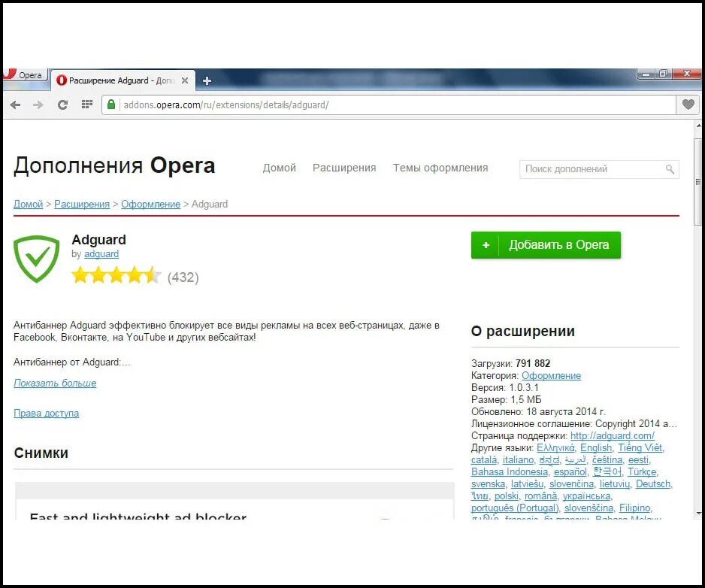Screen dimensions: 705x588
Task: Click the Расширения breadcrumb link
Action: pos(82,205)
